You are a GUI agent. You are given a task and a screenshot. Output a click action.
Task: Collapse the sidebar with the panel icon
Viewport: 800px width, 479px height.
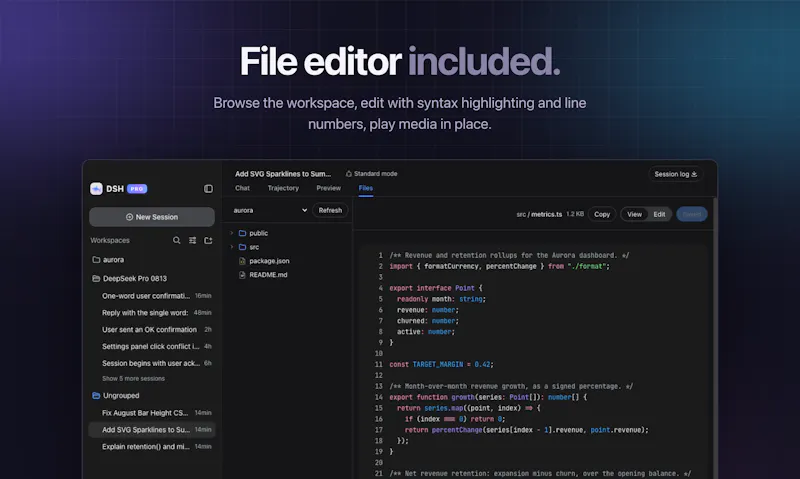click(208, 189)
